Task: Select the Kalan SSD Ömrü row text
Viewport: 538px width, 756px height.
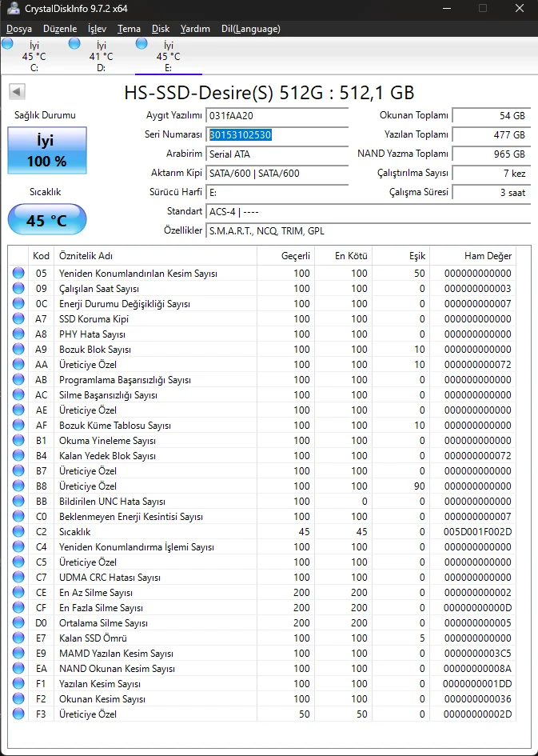Action: [93, 638]
